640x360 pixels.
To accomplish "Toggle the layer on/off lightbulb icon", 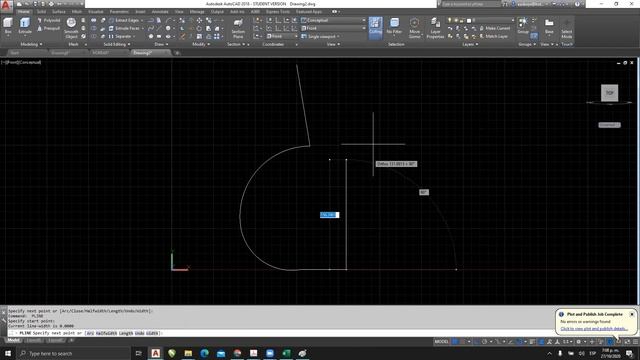I will tap(450, 20).
